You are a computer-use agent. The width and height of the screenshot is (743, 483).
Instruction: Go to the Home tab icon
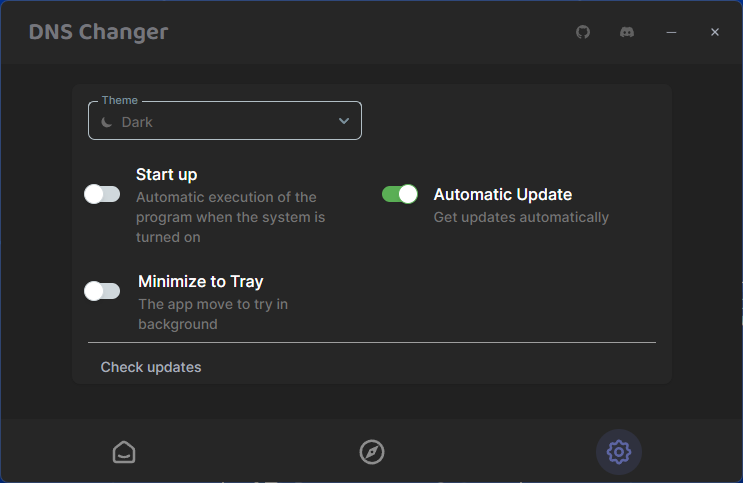pos(124,452)
